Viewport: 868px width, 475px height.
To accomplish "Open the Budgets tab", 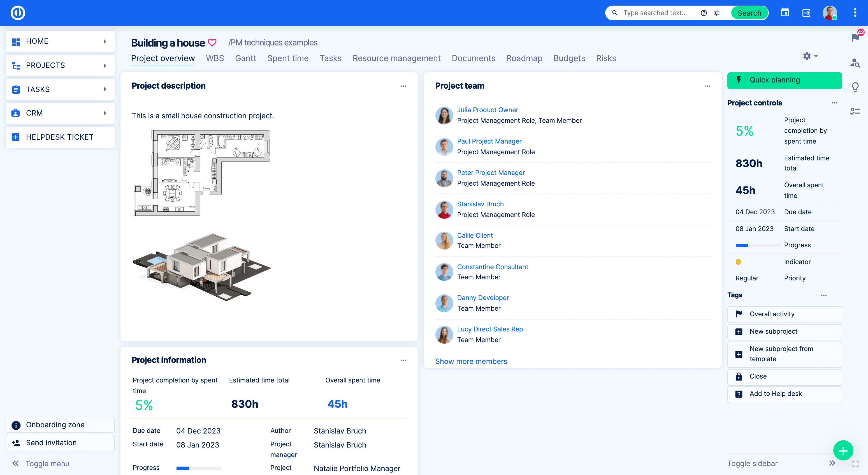I will pos(569,58).
